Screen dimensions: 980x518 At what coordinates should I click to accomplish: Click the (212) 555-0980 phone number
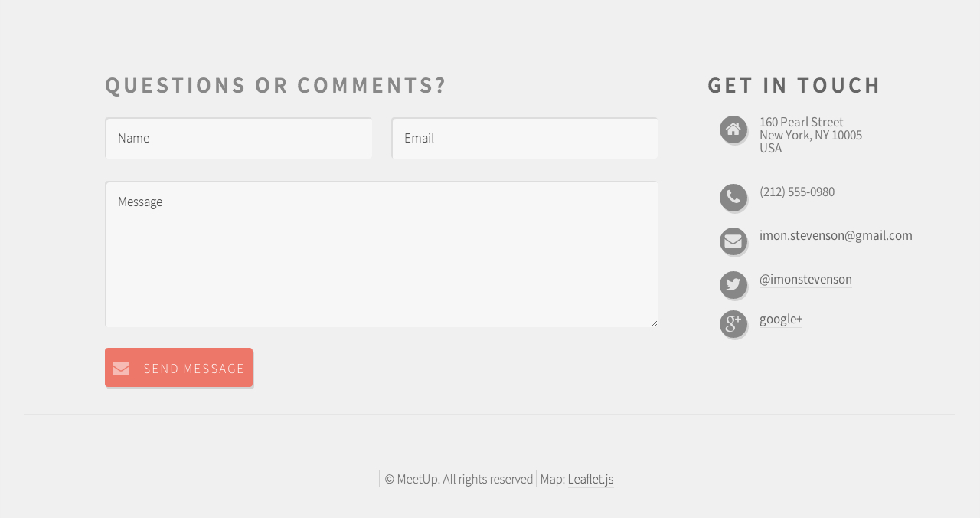797,192
